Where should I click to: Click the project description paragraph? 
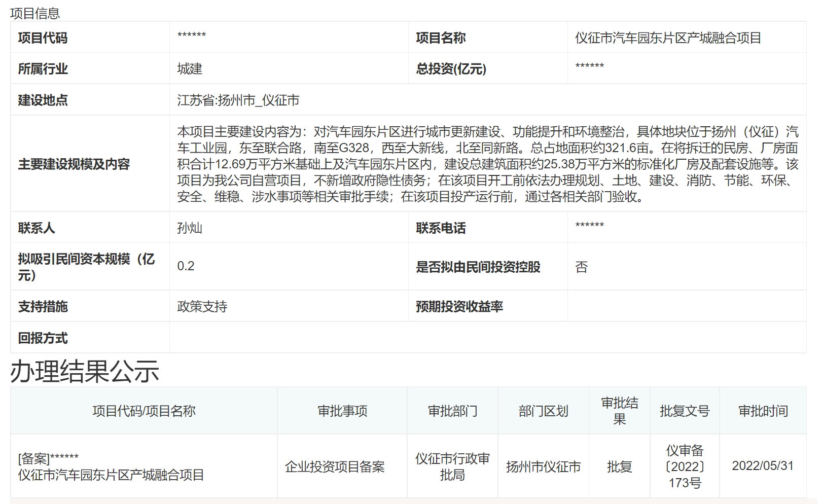[488, 164]
